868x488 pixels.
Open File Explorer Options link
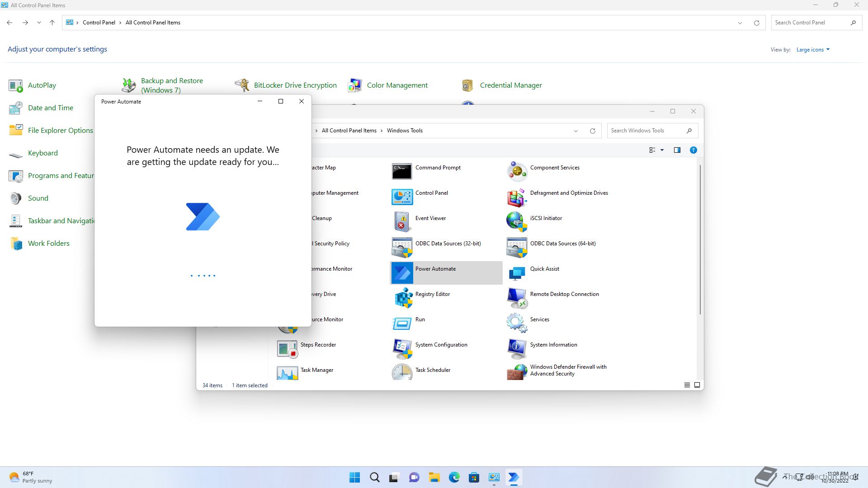[x=61, y=130]
